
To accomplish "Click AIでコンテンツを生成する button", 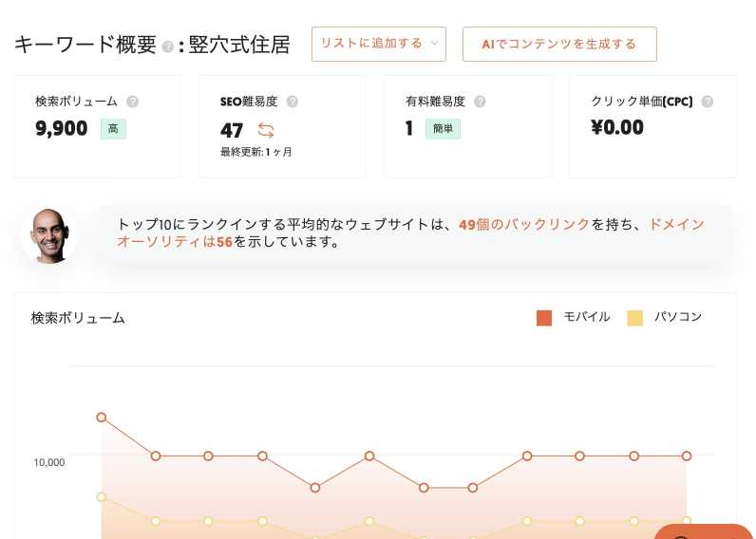I will click(x=559, y=44).
